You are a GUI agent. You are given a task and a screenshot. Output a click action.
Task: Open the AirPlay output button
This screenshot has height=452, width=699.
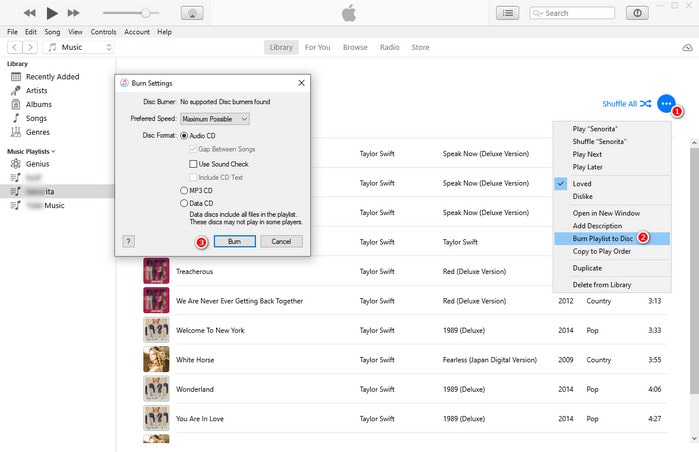(x=192, y=13)
